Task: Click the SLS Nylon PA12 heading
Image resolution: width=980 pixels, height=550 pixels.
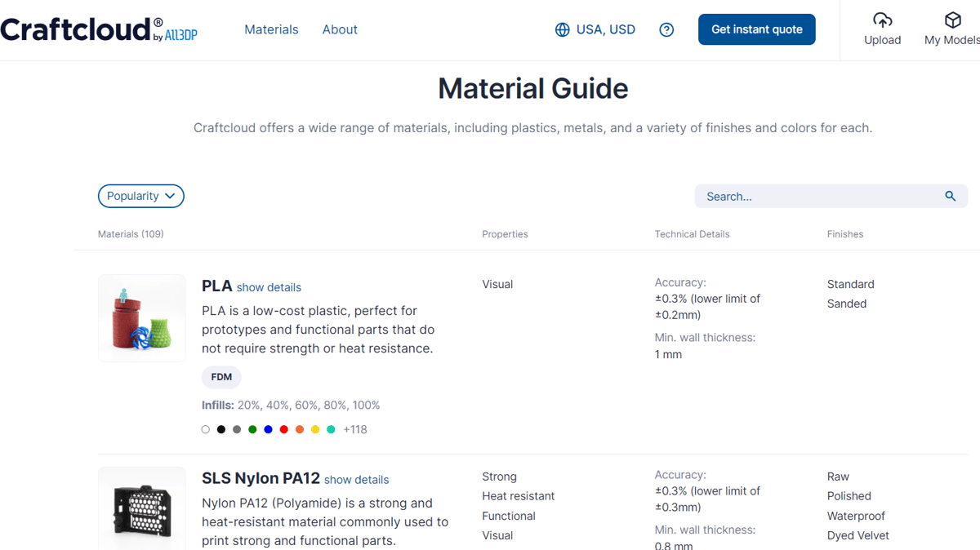Action: point(261,478)
